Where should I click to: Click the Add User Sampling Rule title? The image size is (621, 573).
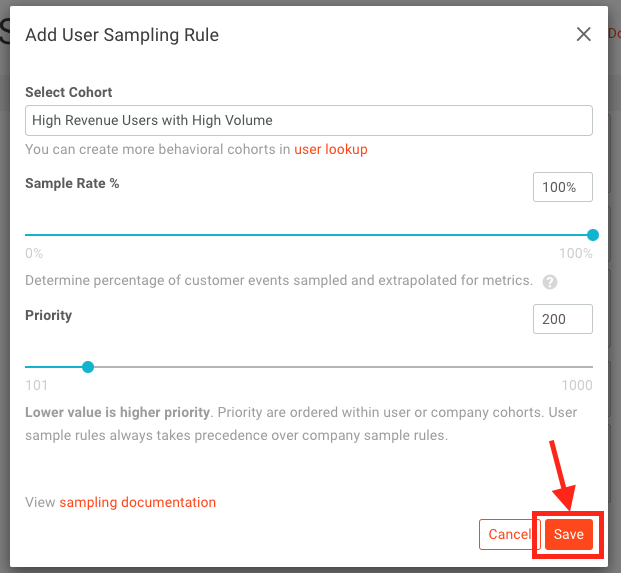point(122,35)
